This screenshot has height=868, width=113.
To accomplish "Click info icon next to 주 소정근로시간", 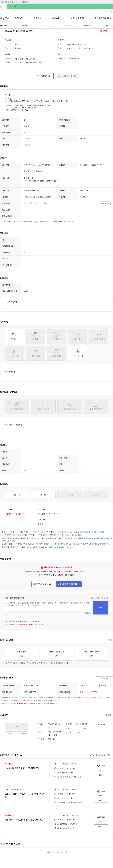I will (x=37, y=171).
